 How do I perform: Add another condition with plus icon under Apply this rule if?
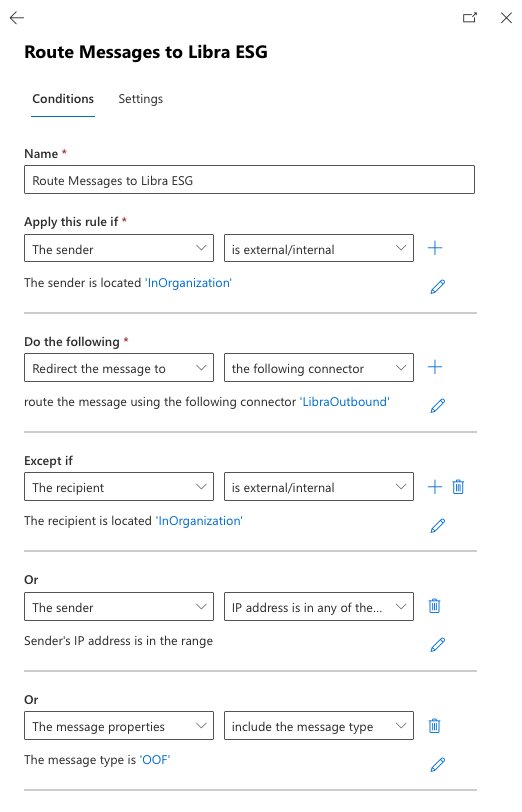coord(435,248)
